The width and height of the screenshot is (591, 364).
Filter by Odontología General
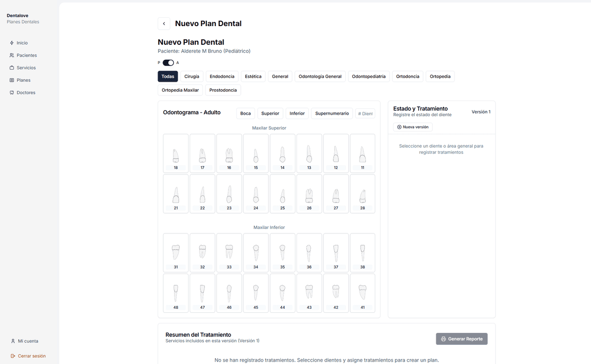click(x=320, y=76)
